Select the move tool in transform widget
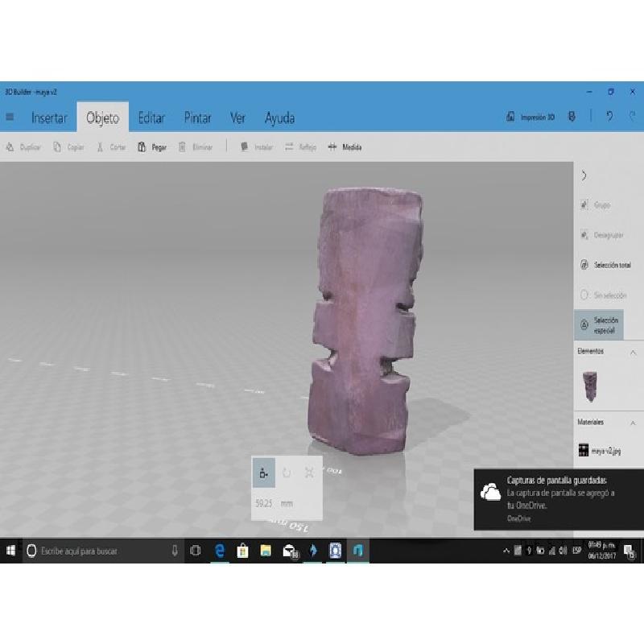 [x=263, y=473]
